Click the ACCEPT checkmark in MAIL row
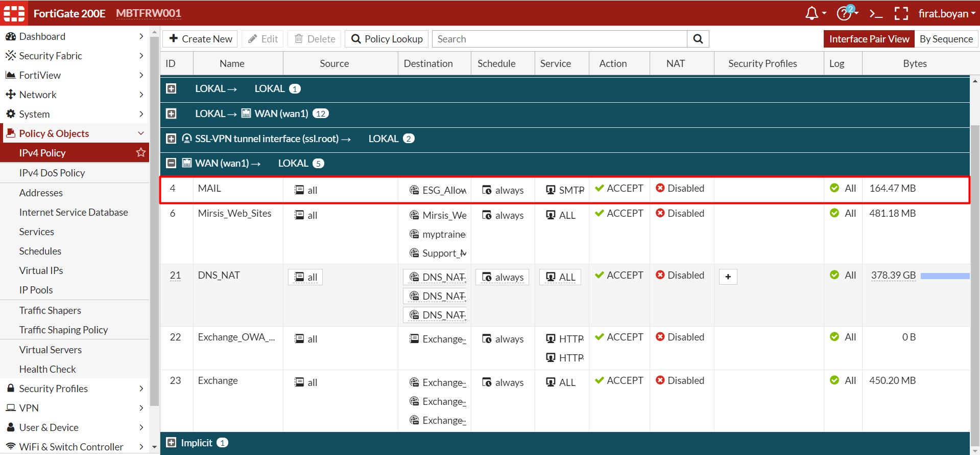Viewport: 980px width, 455px height. tap(600, 188)
